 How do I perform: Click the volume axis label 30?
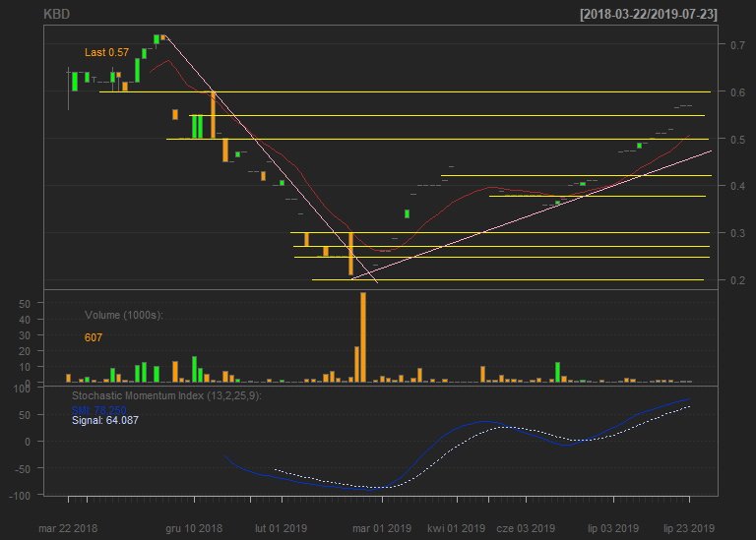click(x=25, y=335)
